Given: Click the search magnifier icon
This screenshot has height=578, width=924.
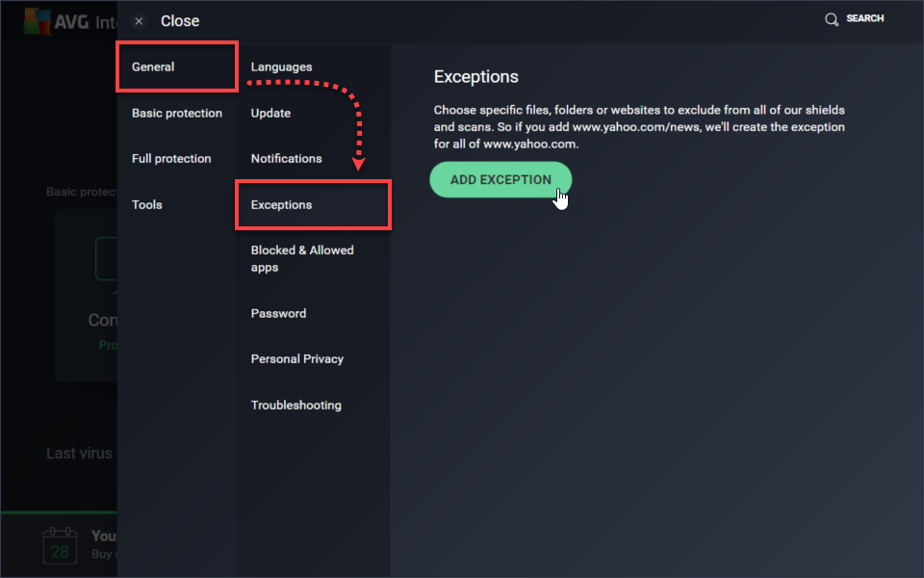Looking at the screenshot, I should (x=832, y=19).
